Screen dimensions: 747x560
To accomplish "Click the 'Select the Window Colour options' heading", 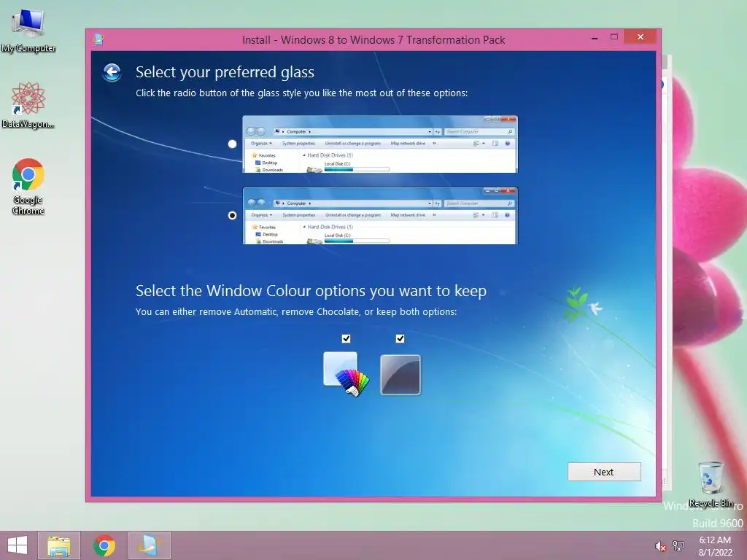I will coord(311,290).
